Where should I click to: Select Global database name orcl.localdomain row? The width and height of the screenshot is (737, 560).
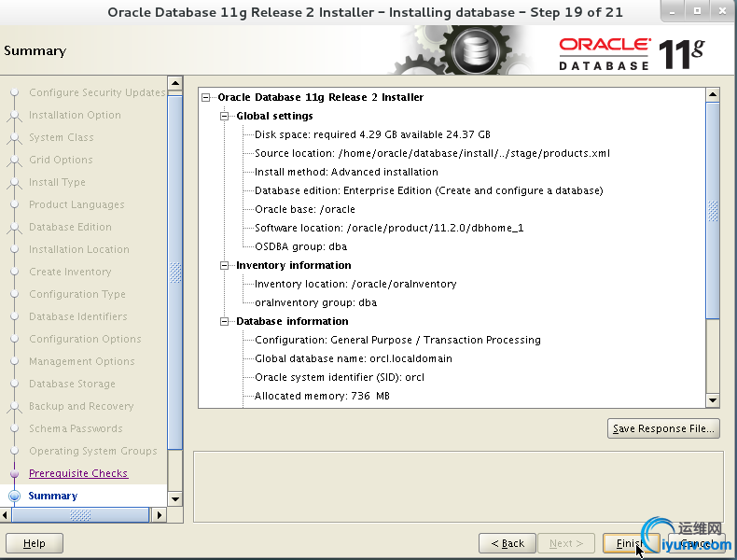pyautogui.click(x=354, y=358)
